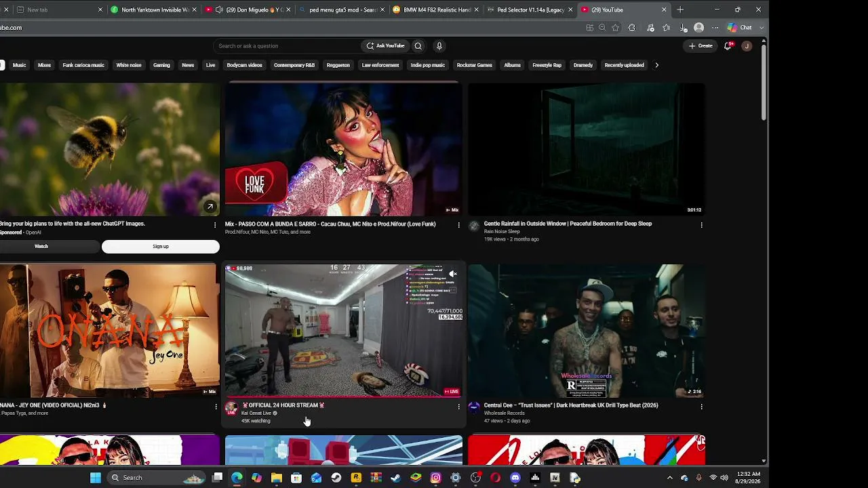Open options menu for the sponsored ChatGPT ad

click(x=216, y=225)
